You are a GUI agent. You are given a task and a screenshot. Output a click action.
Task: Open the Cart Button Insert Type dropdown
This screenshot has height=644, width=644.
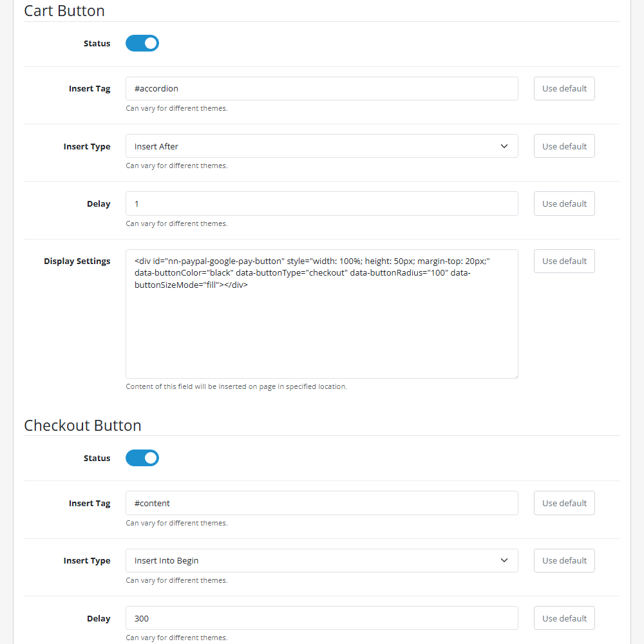322,146
